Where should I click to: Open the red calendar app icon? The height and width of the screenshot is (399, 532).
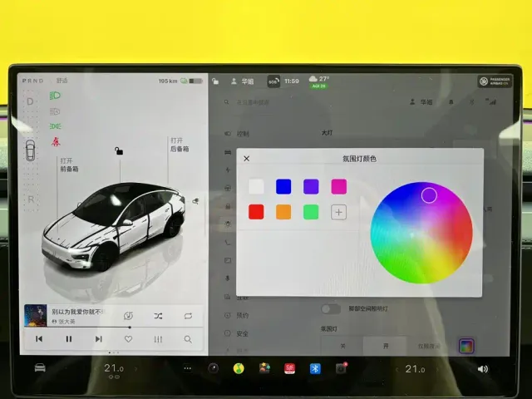pos(289,368)
